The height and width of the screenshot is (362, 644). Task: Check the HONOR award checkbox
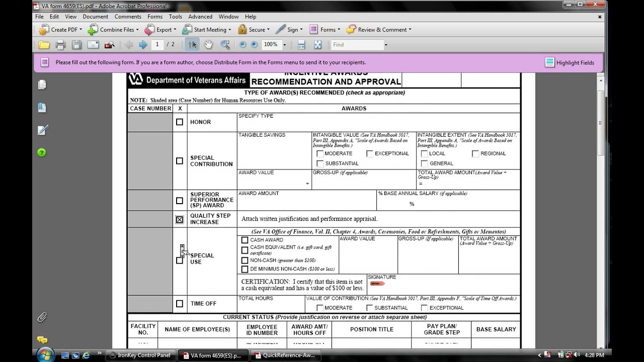[180, 122]
